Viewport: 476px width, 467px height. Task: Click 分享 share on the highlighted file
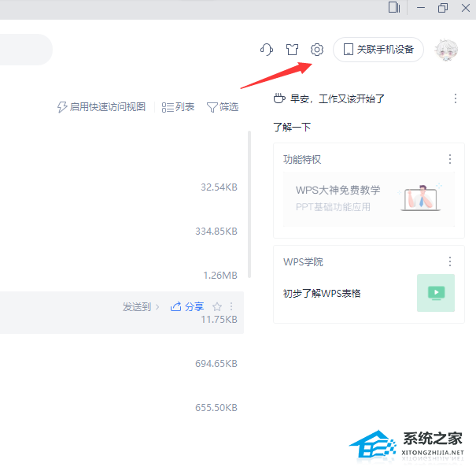(x=187, y=306)
